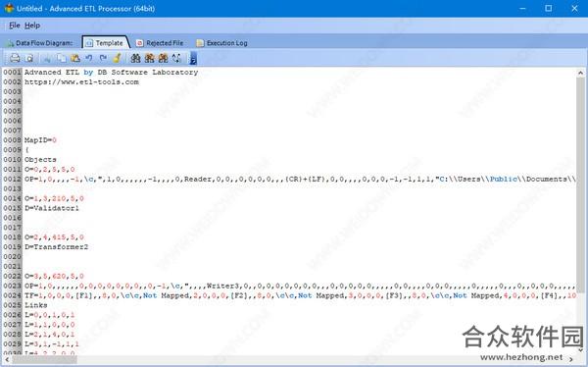
Task: Click the 'O=1,3,210,5,0' line
Action: [54, 198]
